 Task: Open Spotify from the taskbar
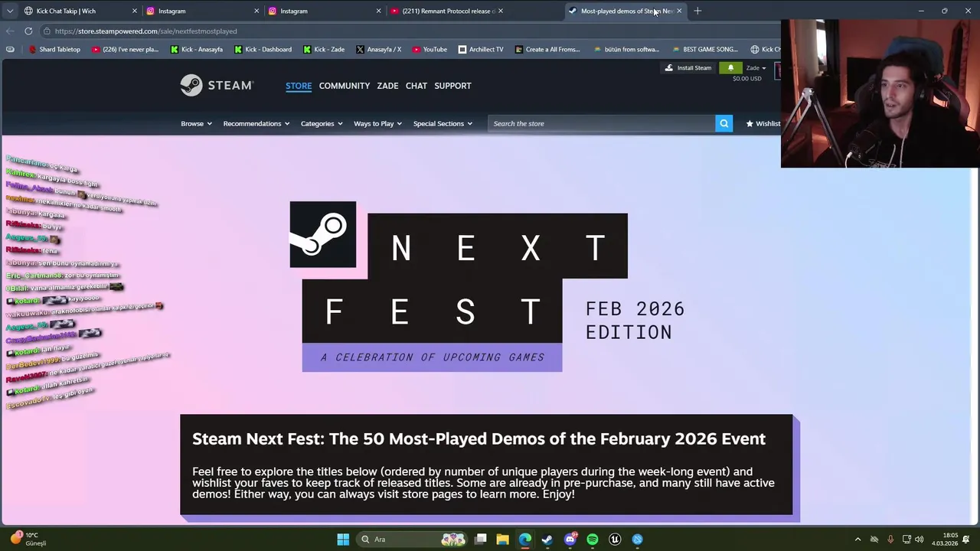pyautogui.click(x=593, y=540)
